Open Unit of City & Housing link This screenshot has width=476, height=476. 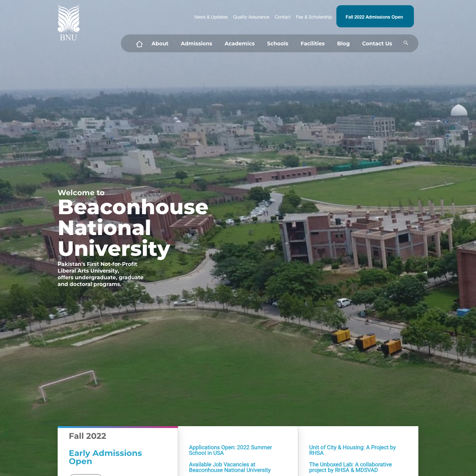point(352,450)
